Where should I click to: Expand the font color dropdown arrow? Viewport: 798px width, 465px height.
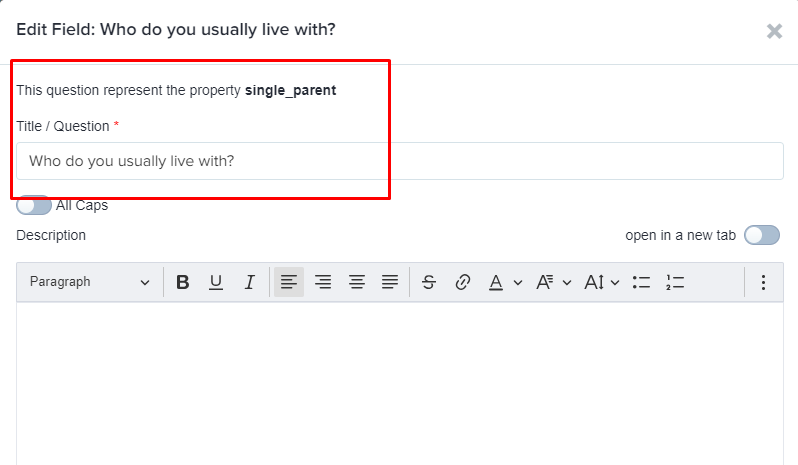click(518, 282)
